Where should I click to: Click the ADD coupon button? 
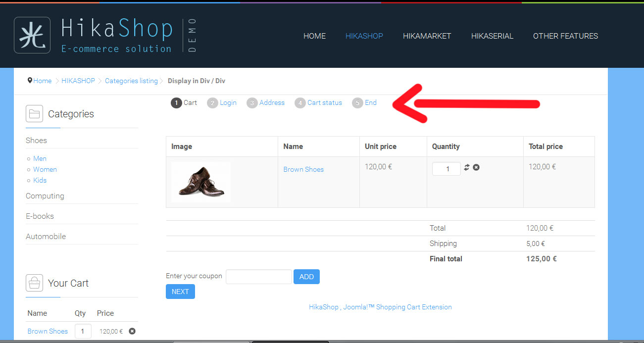coord(306,277)
